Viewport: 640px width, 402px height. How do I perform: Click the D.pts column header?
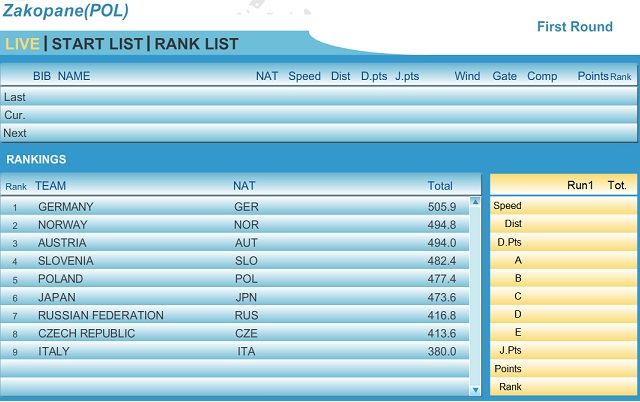(x=374, y=76)
